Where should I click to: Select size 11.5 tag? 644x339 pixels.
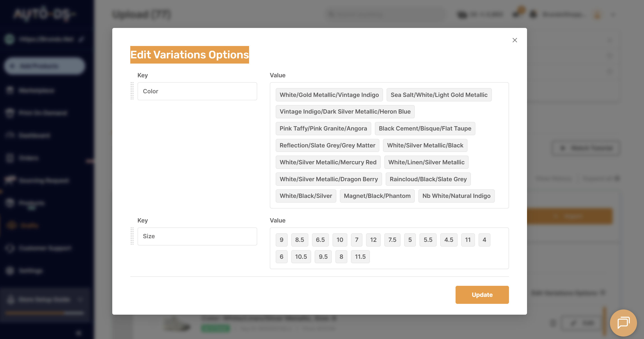(x=360, y=257)
